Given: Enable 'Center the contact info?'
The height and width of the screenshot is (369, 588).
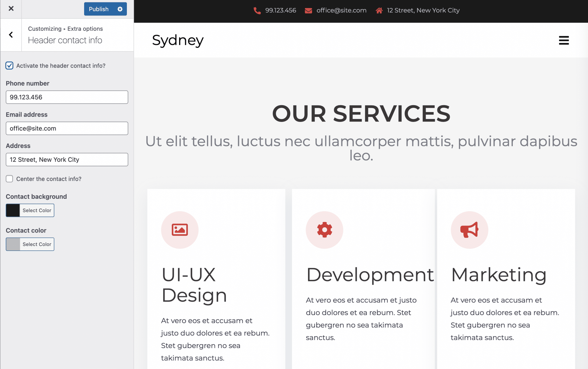Looking at the screenshot, I should (x=9, y=178).
